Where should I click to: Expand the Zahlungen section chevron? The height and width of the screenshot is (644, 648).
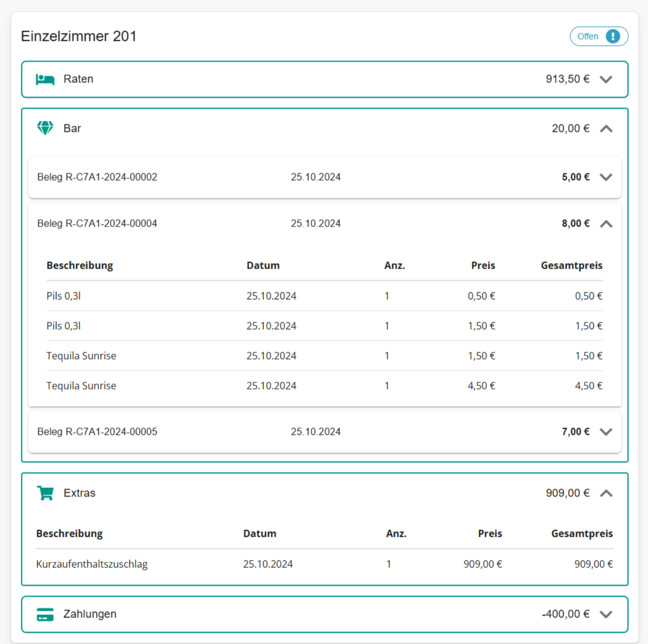606,615
